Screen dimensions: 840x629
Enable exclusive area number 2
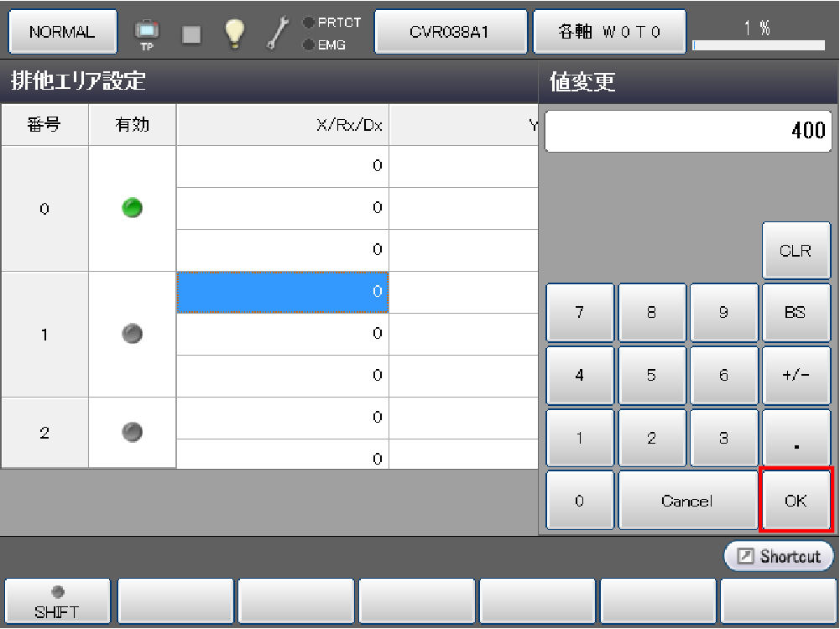(x=132, y=432)
